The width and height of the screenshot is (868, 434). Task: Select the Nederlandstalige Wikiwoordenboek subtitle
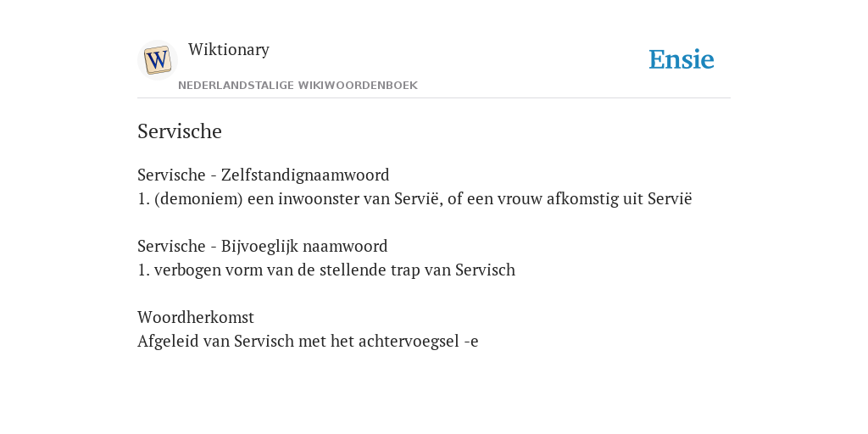298,86
